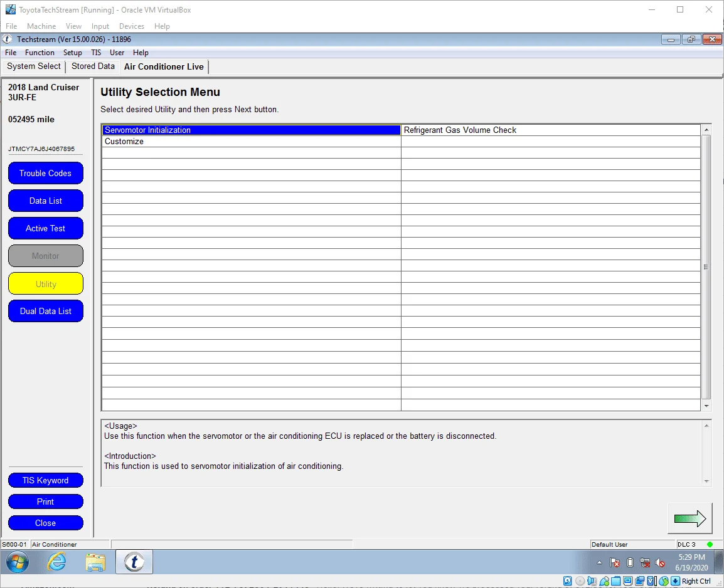Click the Right Ctrl host key label
724x588 pixels.
click(696, 581)
